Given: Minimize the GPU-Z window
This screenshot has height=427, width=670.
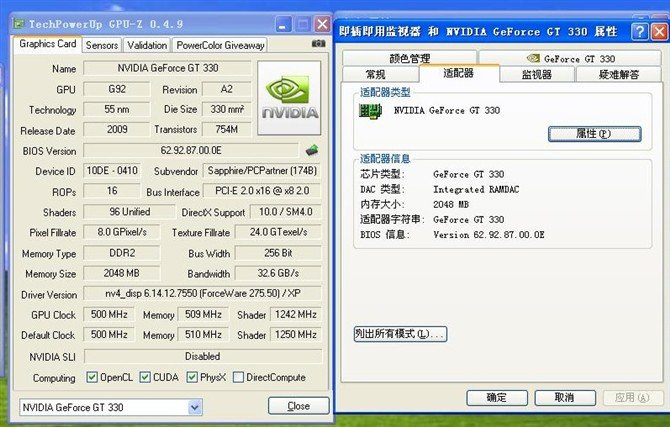Looking at the screenshot, I should 283,25.
